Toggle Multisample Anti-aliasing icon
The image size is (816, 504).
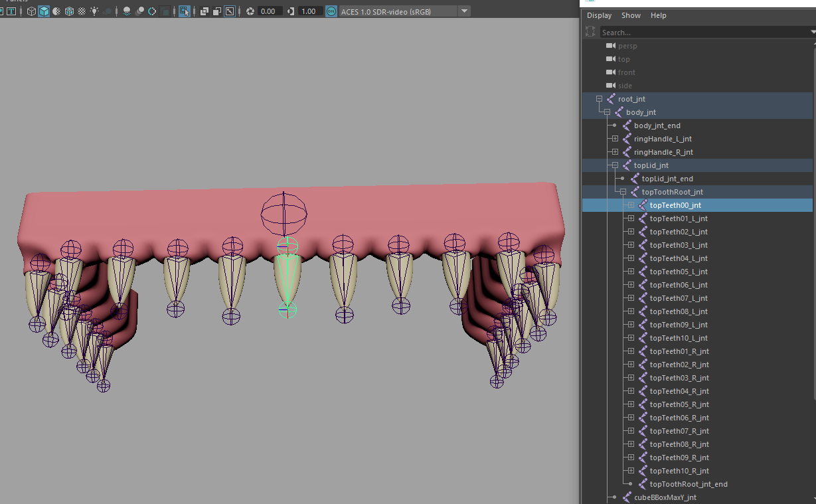152,11
